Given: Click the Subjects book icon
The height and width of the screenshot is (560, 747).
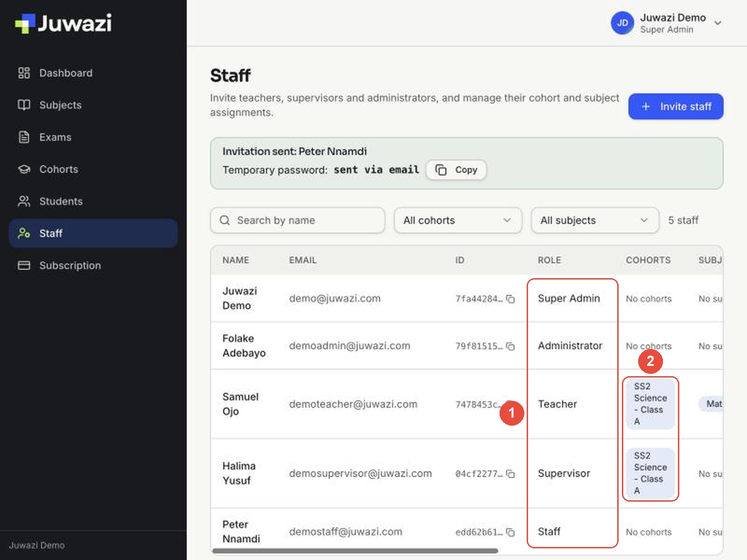Looking at the screenshot, I should pyautogui.click(x=24, y=105).
